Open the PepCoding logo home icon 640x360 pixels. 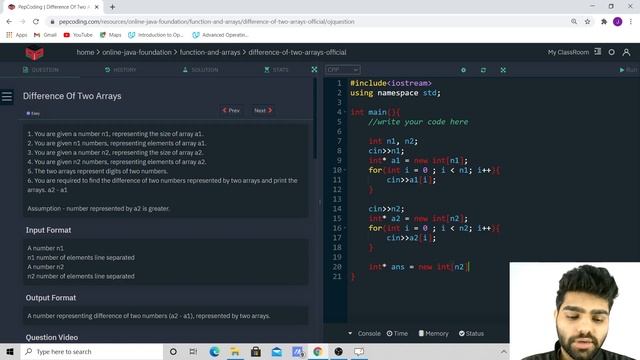(35, 53)
